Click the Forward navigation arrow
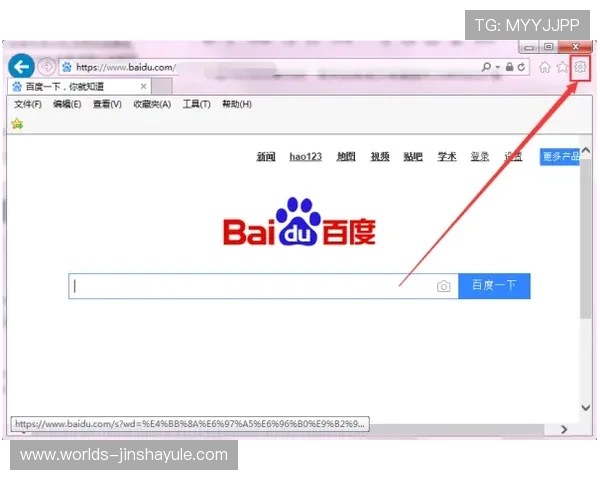 click(x=47, y=67)
